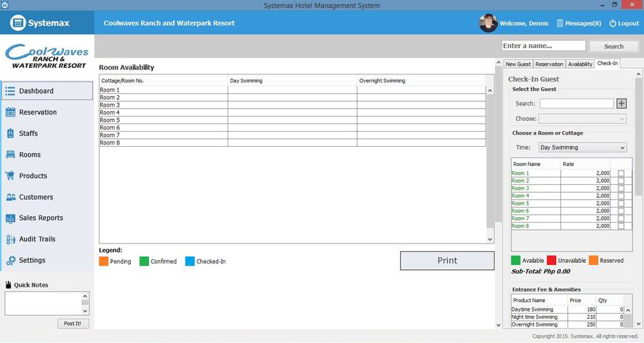
Task: Expand the Day Swimming time dropdown
Action: (x=582, y=148)
